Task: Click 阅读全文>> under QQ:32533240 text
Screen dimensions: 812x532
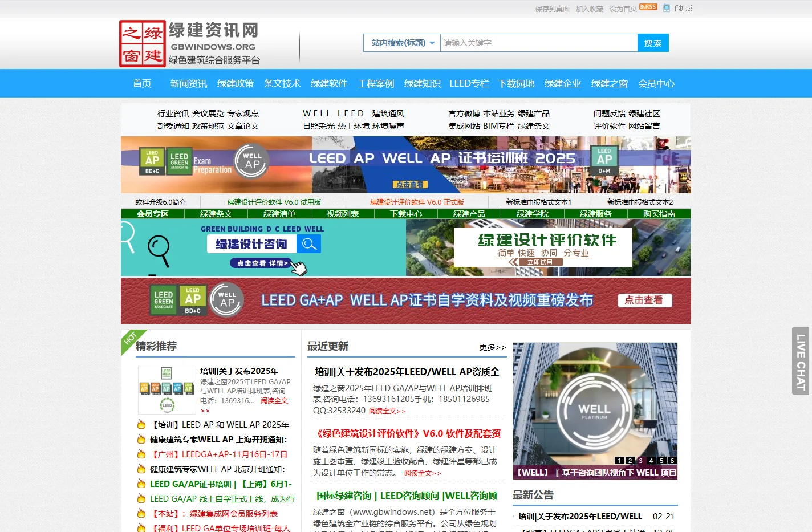Action: (x=387, y=411)
